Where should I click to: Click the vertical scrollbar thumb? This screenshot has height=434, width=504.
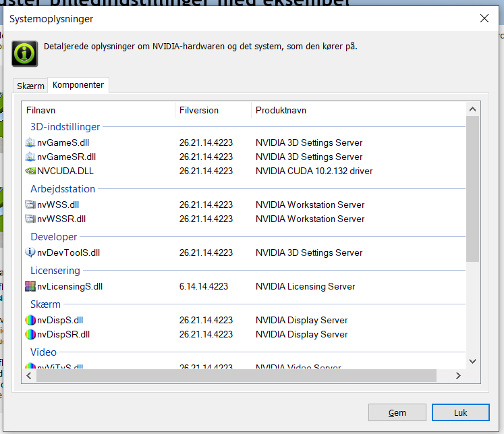pyautogui.click(x=472, y=189)
